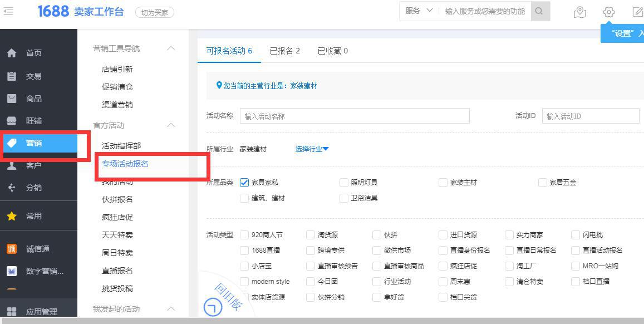Image resolution: width=644 pixels, height=324 pixels.
Task: Click the search magnifier button
Action: [x=539, y=11]
